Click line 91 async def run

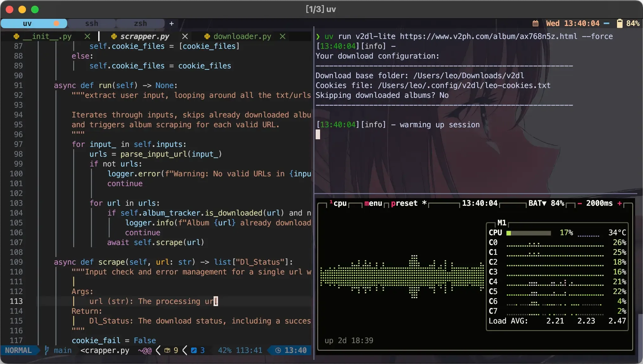coord(115,85)
